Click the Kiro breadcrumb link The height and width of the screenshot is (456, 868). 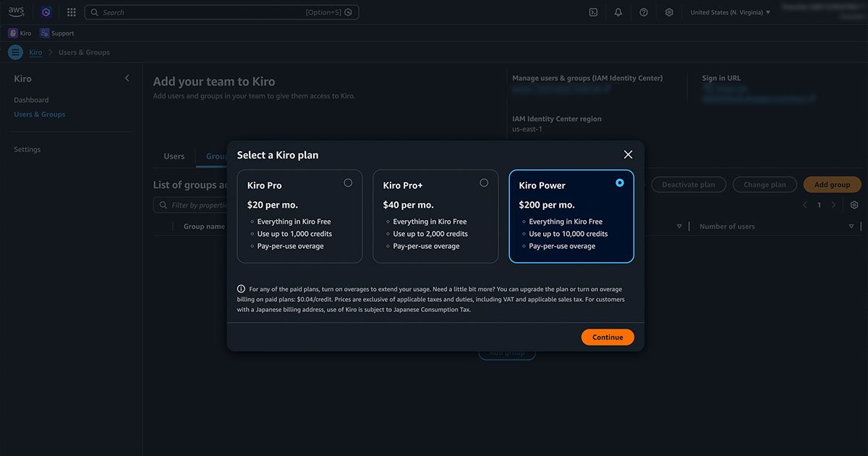click(35, 52)
